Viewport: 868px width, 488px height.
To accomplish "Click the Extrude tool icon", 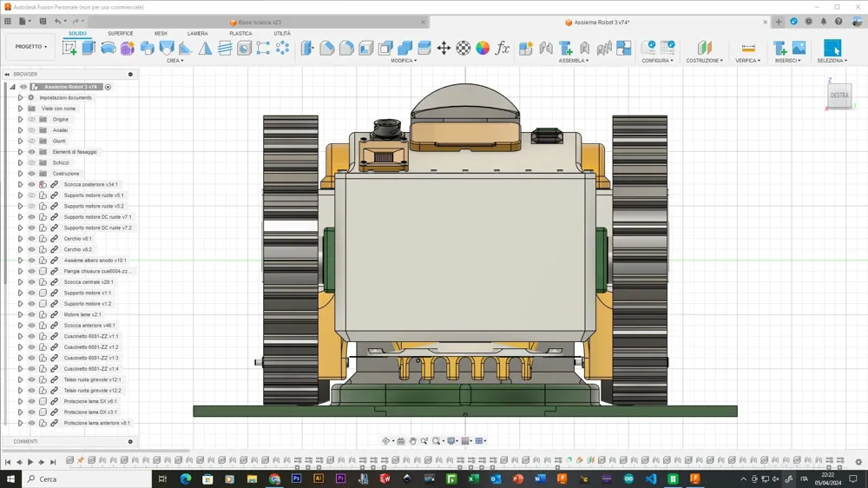I will [89, 48].
